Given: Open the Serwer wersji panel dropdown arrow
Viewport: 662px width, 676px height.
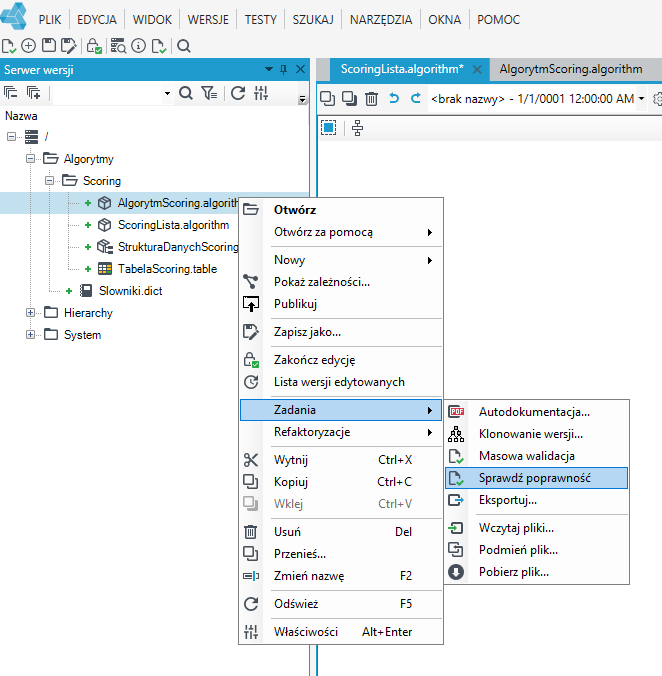Looking at the screenshot, I should [x=269, y=69].
